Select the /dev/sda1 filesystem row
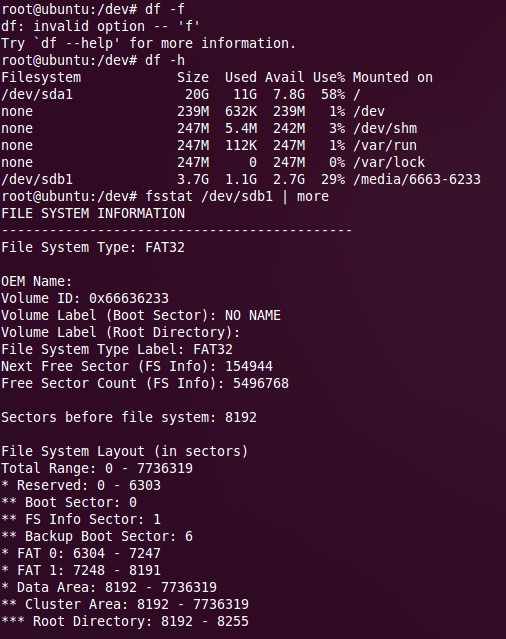Screen dimensions: 506x639 click(181, 94)
